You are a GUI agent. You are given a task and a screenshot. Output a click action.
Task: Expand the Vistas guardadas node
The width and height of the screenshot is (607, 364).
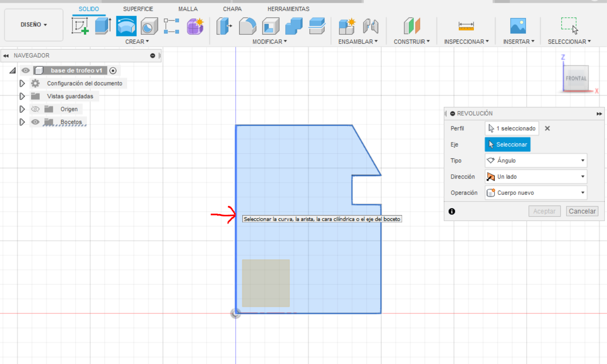click(22, 96)
